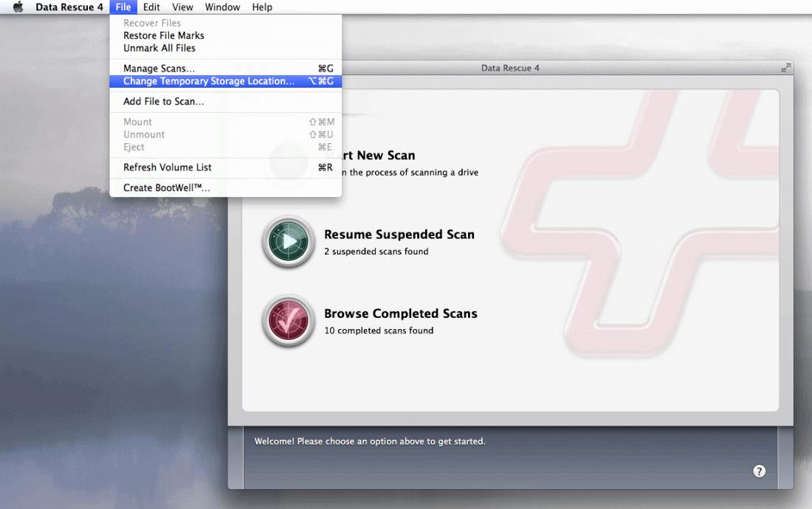Select "Manage Scans..." from the File menu
The width and height of the screenshot is (812, 509).
157,68
